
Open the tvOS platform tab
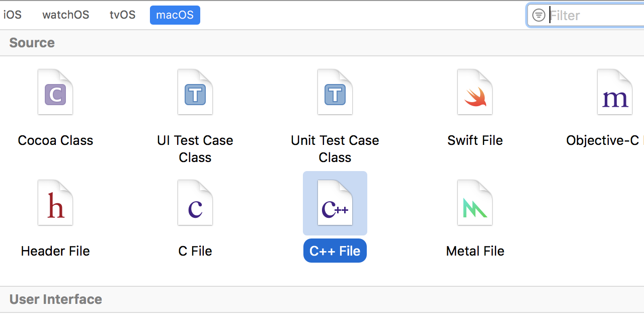coord(123,15)
